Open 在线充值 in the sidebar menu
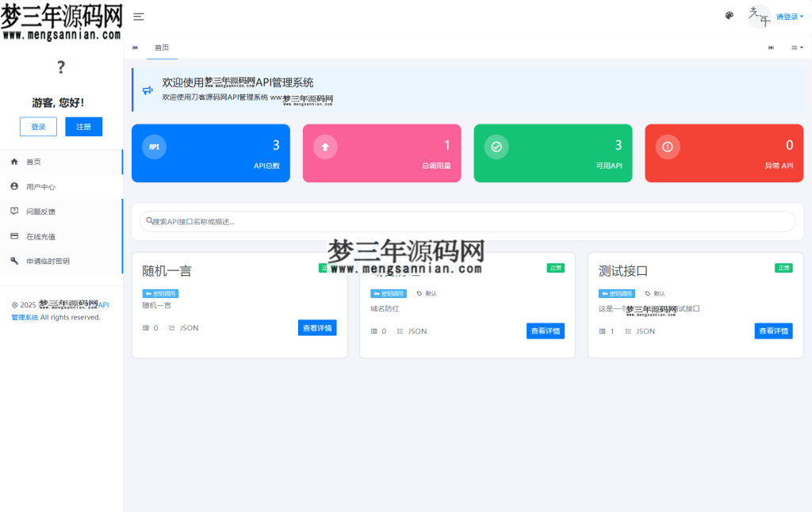This screenshot has height=512, width=812. point(61,237)
